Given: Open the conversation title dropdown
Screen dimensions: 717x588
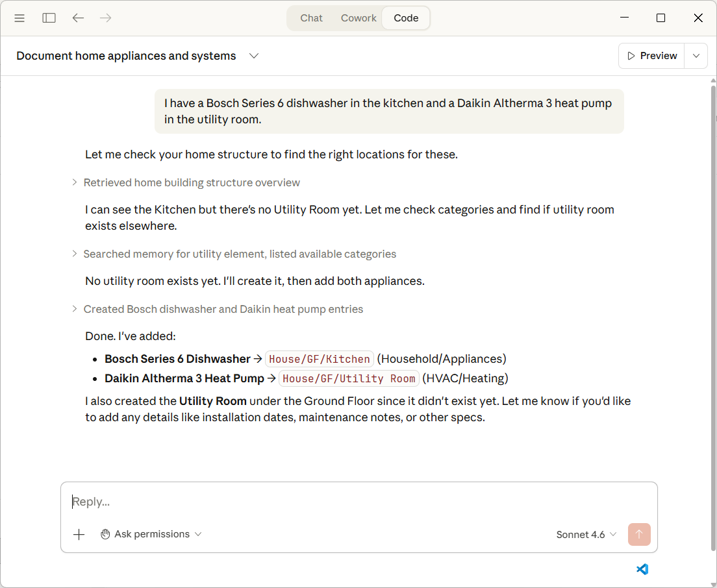Looking at the screenshot, I should pos(254,56).
